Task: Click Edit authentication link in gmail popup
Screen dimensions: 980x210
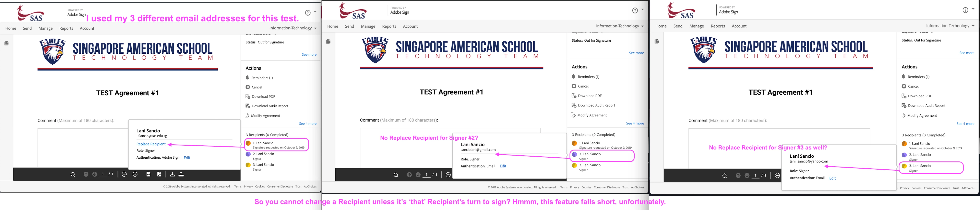Action: point(503,166)
